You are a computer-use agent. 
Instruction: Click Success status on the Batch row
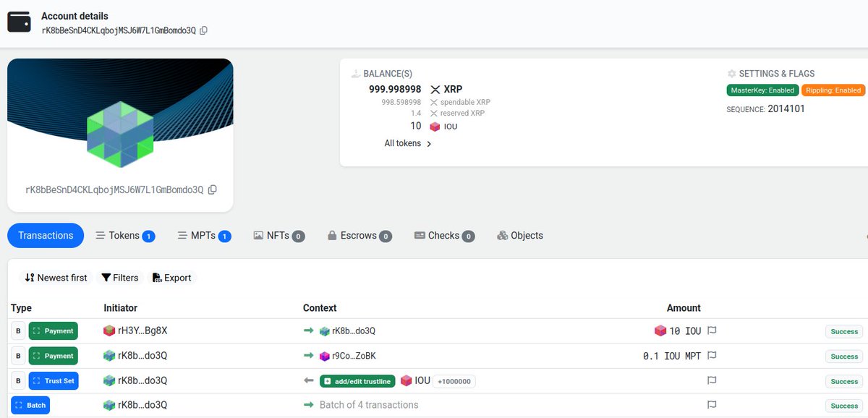(844, 406)
